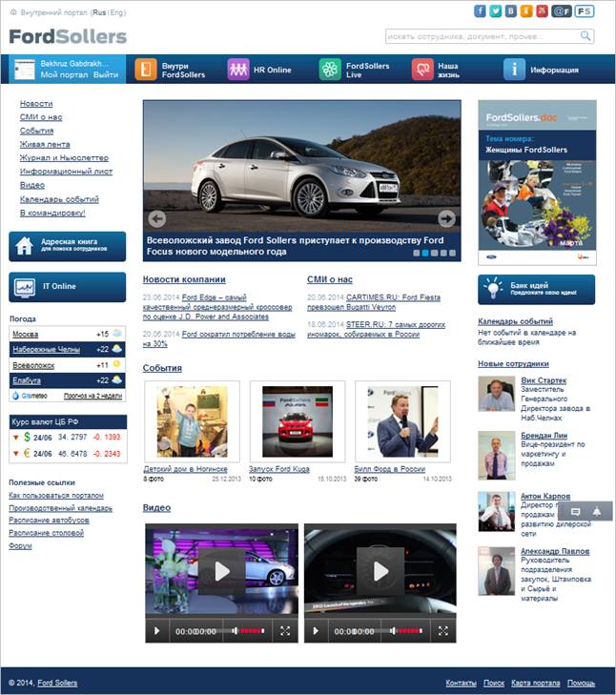The height and width of the screenshot is (695, 616).
Task: Open Календарь событий sidebar link
Action: [59, 199]
